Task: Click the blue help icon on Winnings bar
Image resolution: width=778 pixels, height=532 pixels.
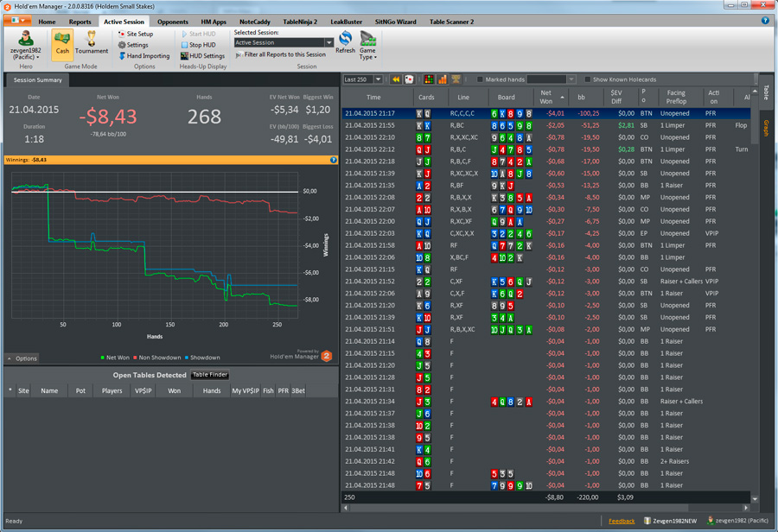Action: click(334, 160)
